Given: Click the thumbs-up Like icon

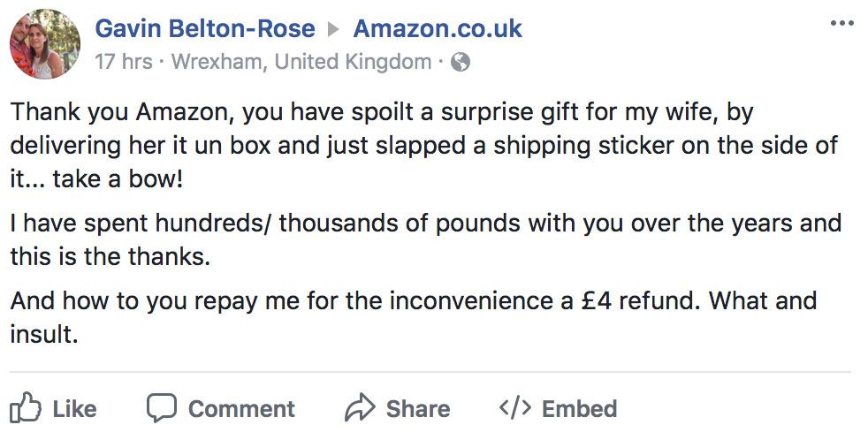Looking at the screenshot, I should pyautogui.click(x=27, y=408).
